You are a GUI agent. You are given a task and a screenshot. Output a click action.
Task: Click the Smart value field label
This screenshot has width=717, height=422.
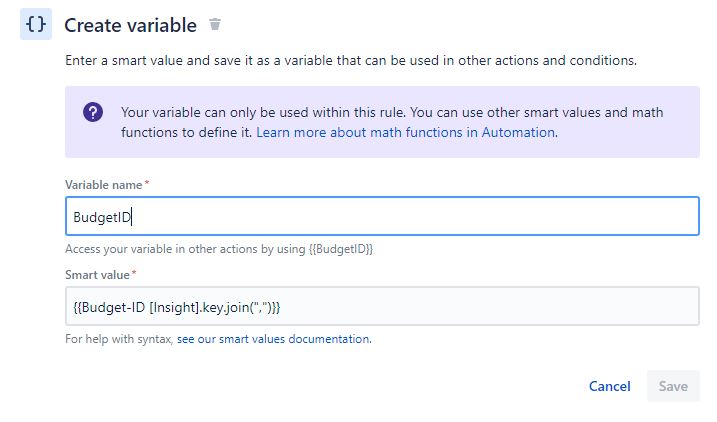(97, 275)
